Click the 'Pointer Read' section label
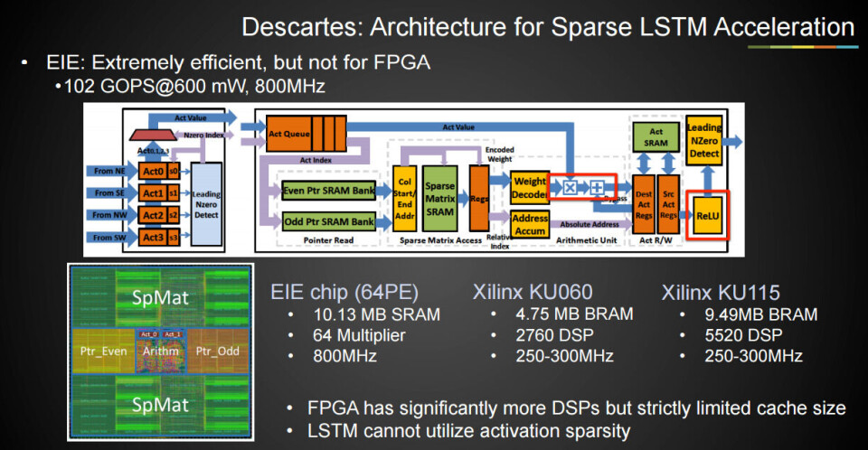This screenshot has width=868, height=450. pyautogui.click(x=328, y=240)
